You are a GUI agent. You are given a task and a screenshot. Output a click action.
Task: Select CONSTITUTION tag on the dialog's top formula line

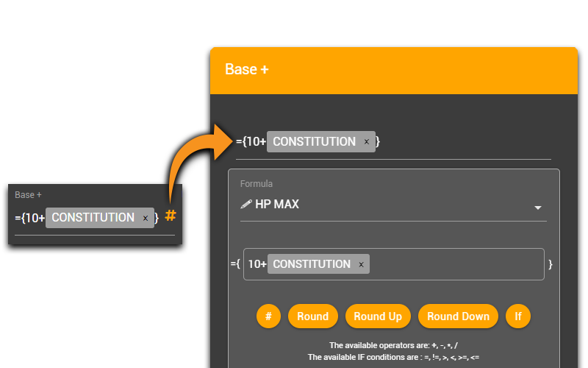pos(314,141)
